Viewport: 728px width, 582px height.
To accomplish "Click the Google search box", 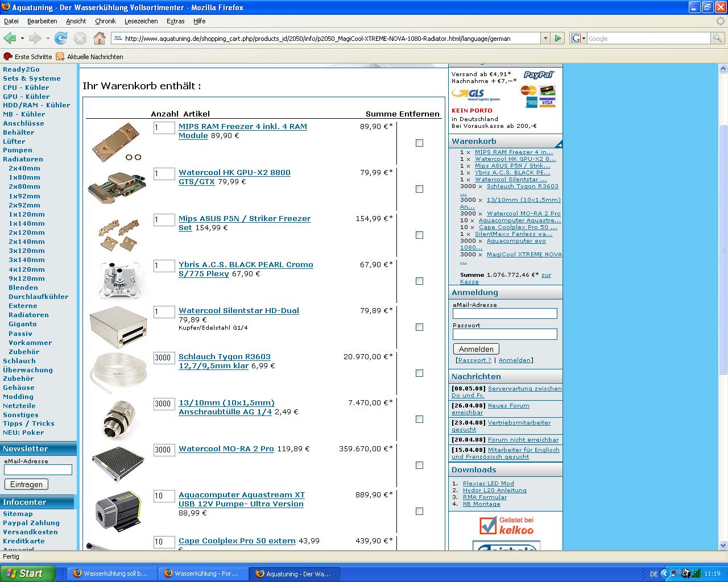I will click(x=648, y=38).
